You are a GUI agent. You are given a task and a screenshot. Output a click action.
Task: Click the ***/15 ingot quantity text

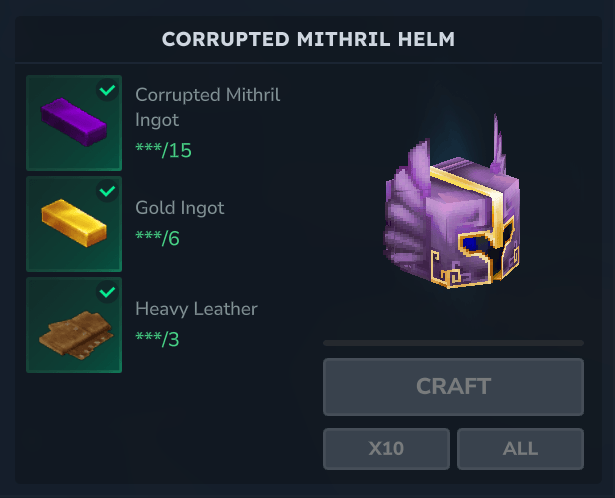[x=163, y=150]
